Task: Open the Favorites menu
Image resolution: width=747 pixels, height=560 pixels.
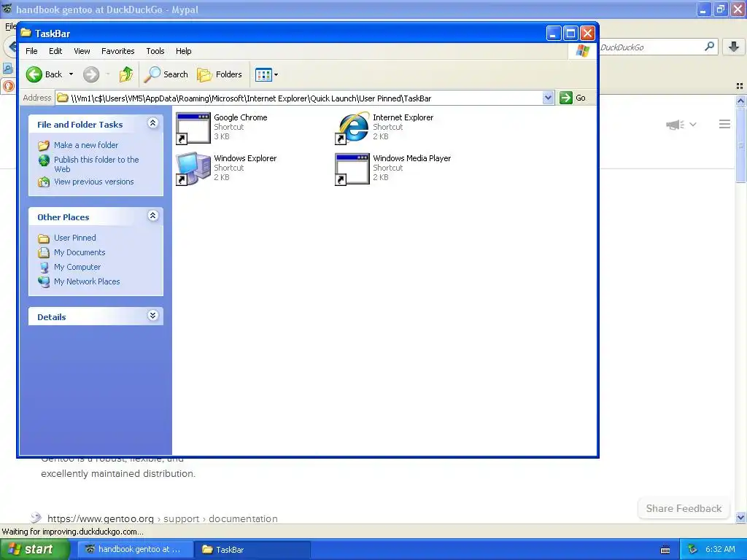Action: click(117, 51)
